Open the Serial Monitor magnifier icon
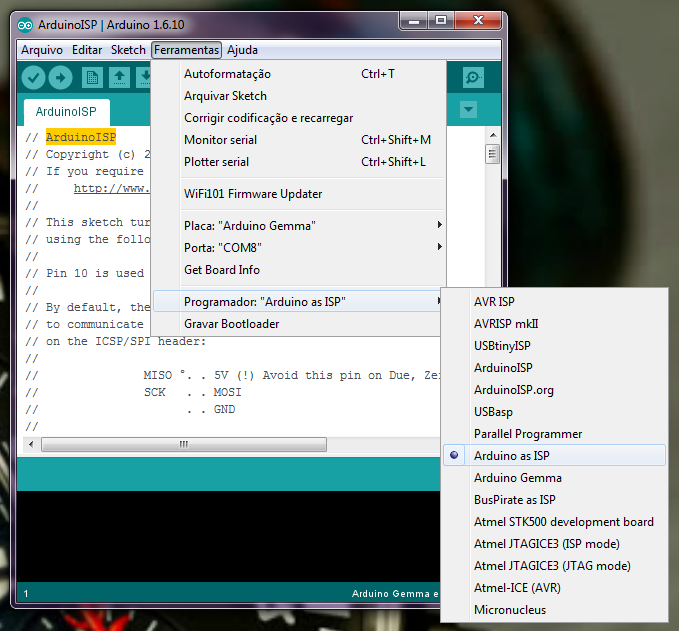Screen dimensions: 679x631 pyautogui.click(x=473, y=78)
